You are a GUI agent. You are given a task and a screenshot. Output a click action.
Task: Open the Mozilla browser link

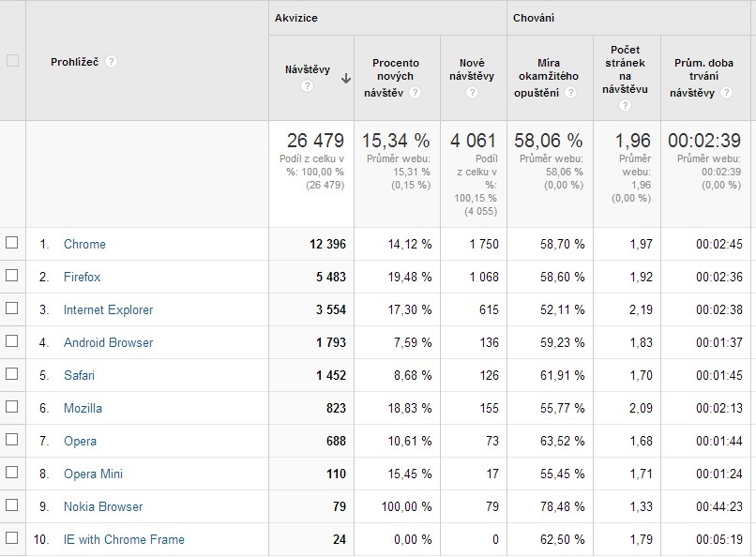pos(83,408)
